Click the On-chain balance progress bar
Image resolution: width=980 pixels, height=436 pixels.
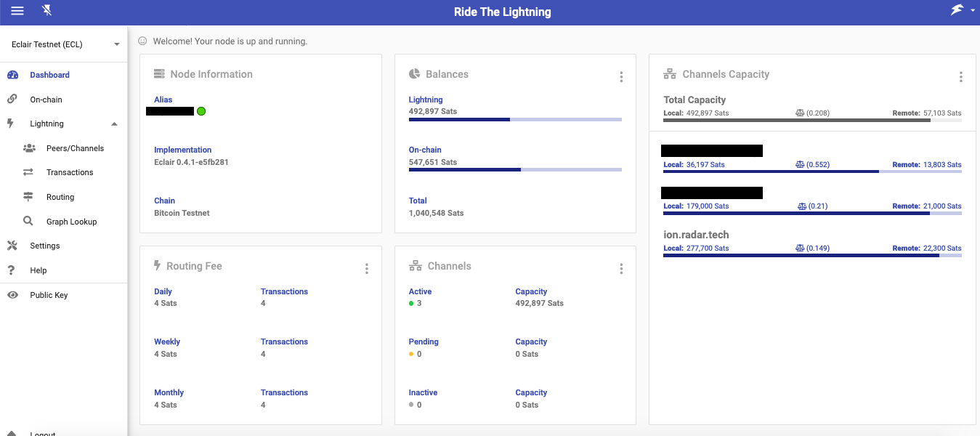tap(515, 169)
